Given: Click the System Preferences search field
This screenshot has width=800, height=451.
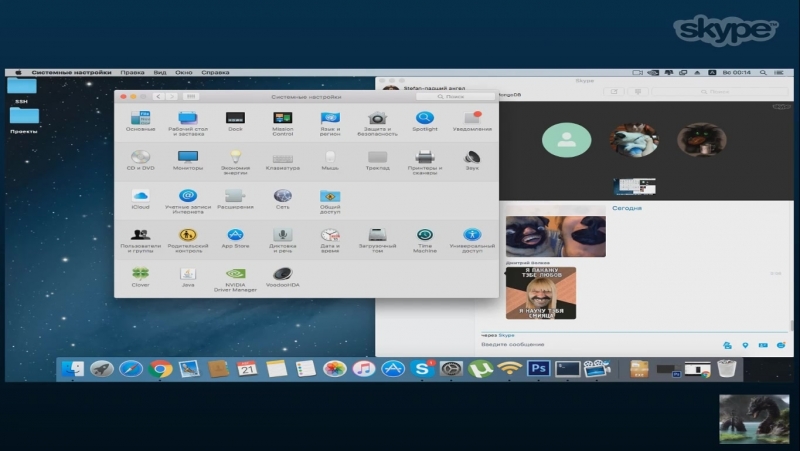Looking at the screenshot, I should click(465, 97).
